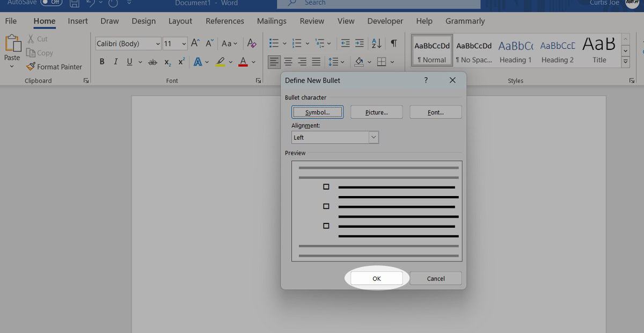Screen dimensions: 644x333
Task: Toggle the AutoSave switch
Action: point(51,3)
